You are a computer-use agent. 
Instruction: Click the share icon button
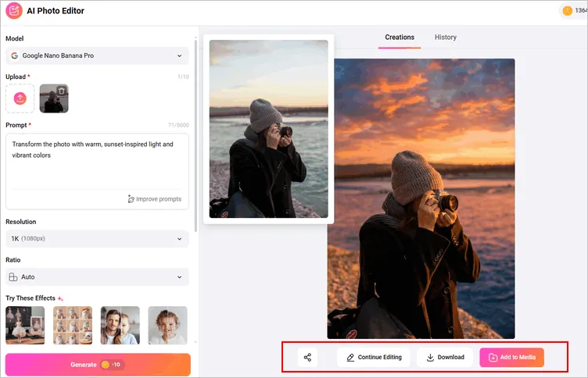tap(307, 358)
